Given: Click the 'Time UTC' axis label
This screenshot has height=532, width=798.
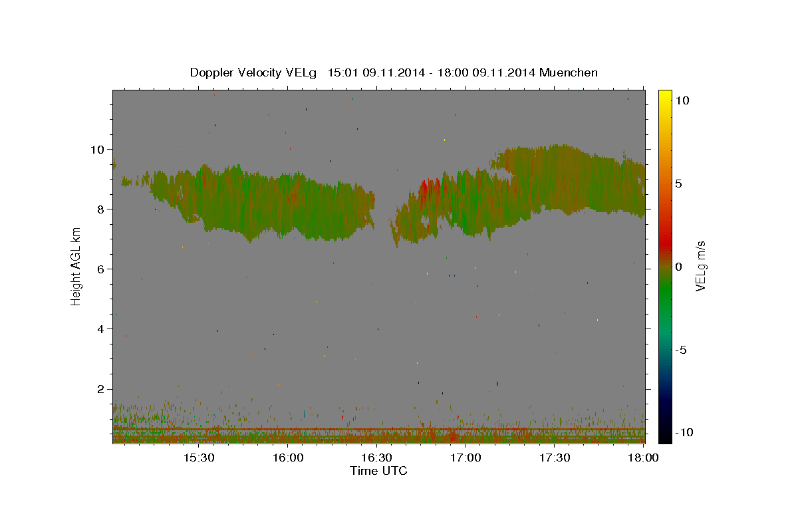Looking at the screenshot, I should [378, 471].
